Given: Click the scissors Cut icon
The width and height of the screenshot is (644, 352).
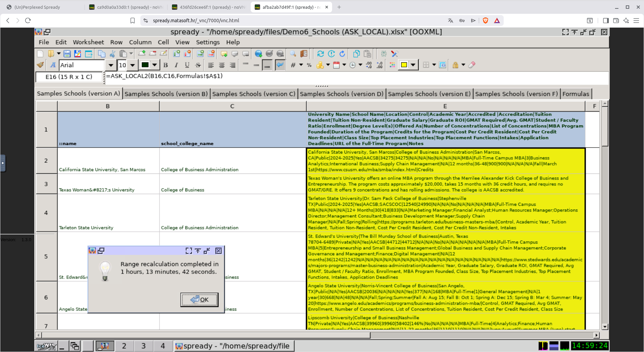Looking at the screenshot, I should point(112,54).
